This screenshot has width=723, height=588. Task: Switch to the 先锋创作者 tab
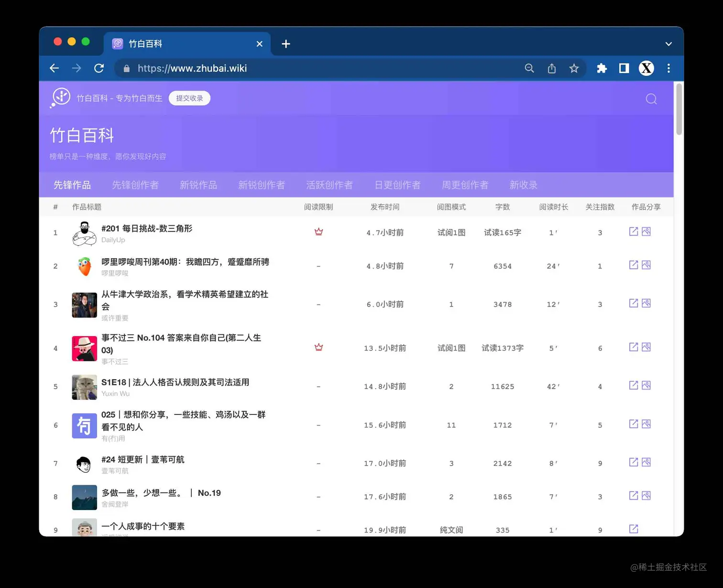[x=135, y=185]
